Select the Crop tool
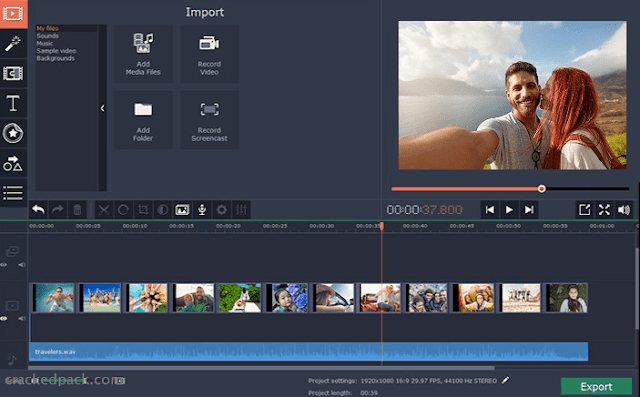The image size is (640, 397). (x=143, y=210)
